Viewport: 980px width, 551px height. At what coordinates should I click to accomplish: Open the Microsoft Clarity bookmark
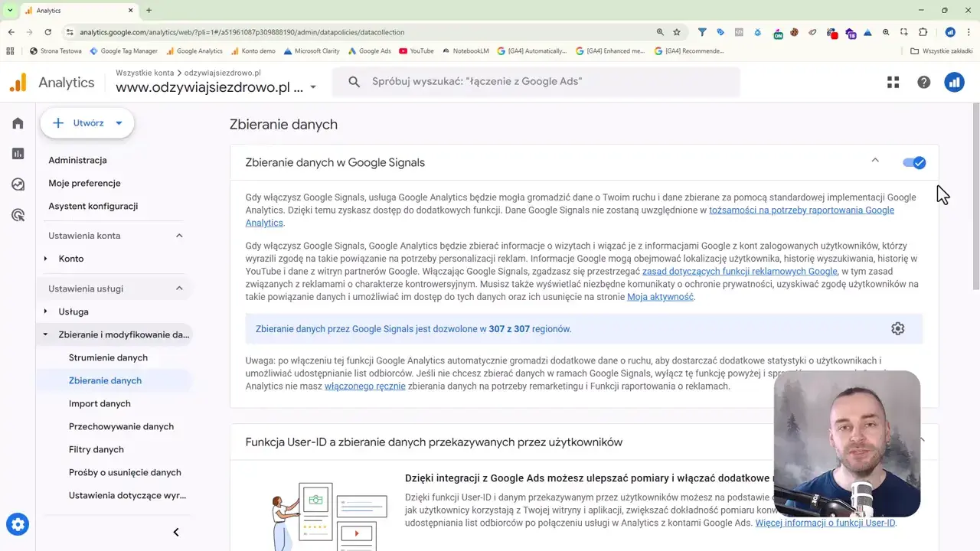[x=311, y=51]
